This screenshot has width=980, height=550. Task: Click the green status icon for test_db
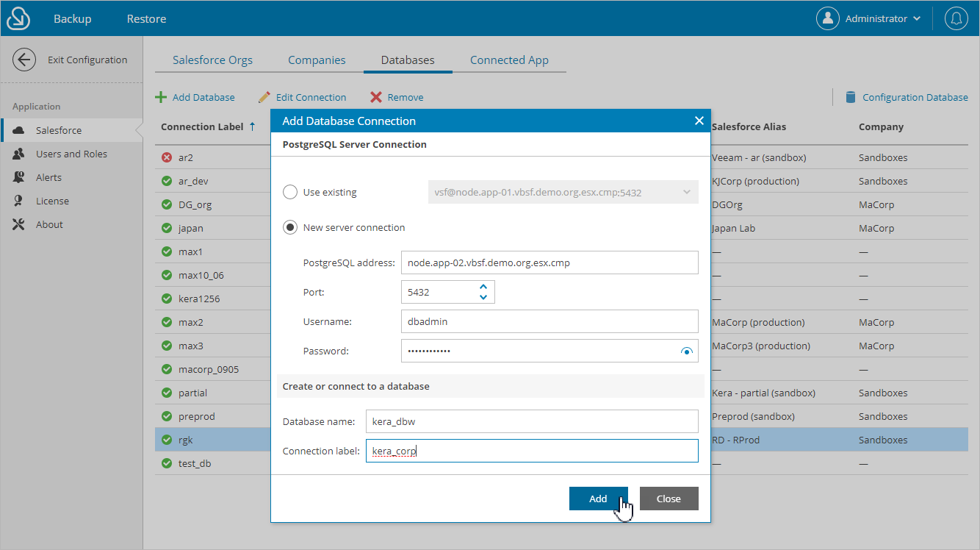point(167,463)
